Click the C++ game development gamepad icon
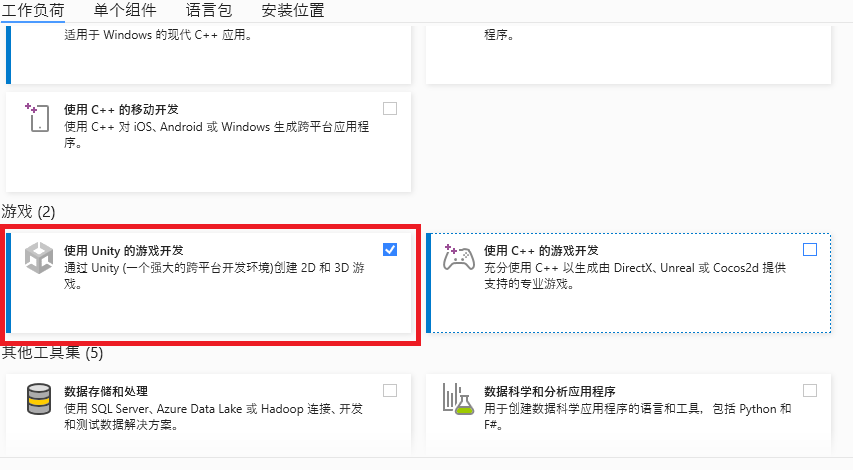The height and width of the screenshot is (470, 853). coord(459,257)
